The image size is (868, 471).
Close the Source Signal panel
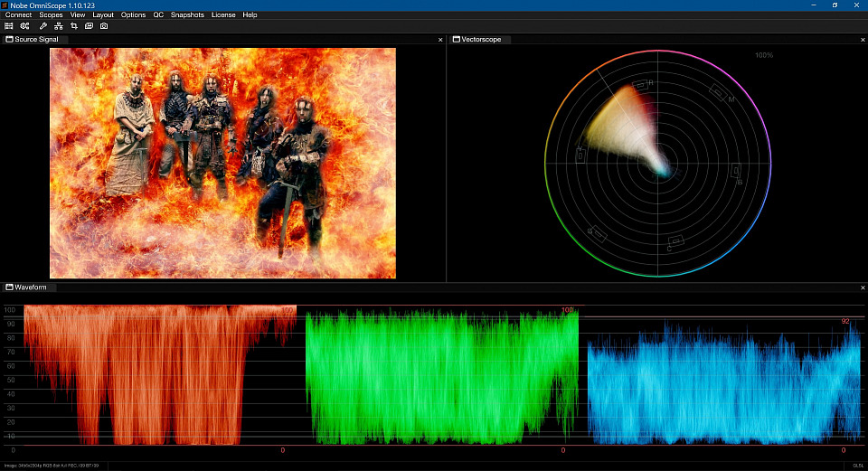click(440, 40)
